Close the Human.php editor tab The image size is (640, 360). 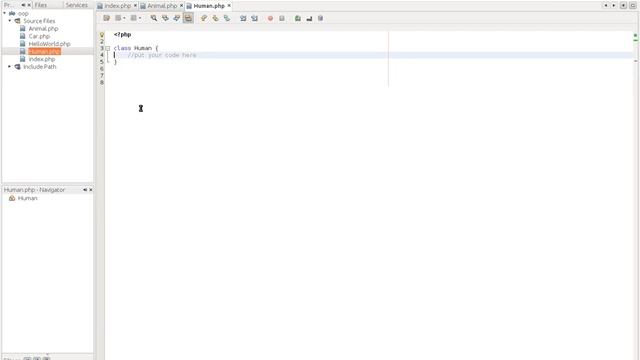pos(229,6)
